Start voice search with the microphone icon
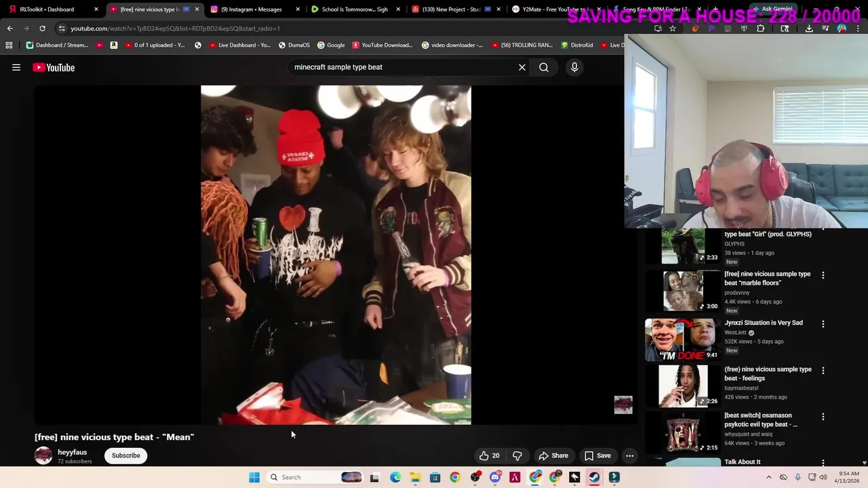The image size is (868, 488). click(574, 67)
